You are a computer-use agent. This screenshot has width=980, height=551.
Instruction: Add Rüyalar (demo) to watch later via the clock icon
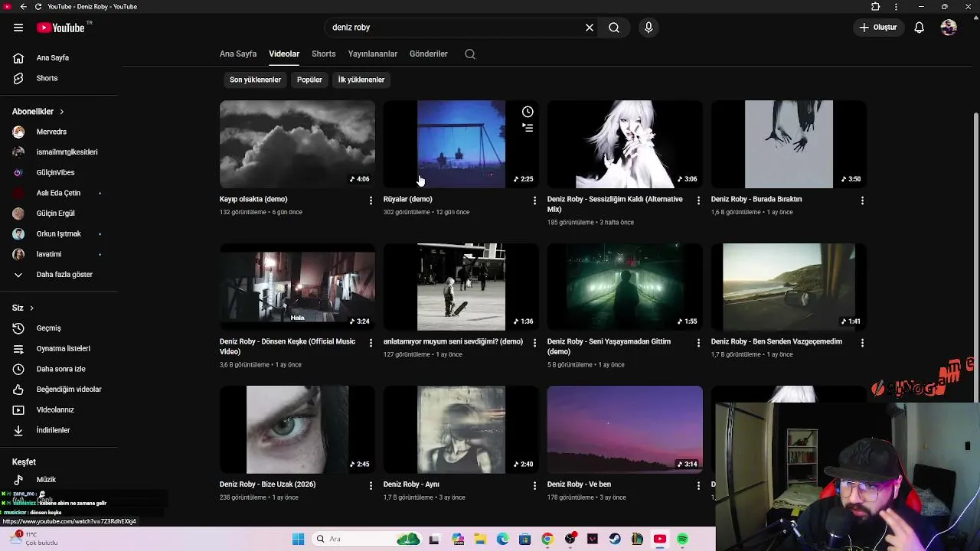(x=528, y=112)
